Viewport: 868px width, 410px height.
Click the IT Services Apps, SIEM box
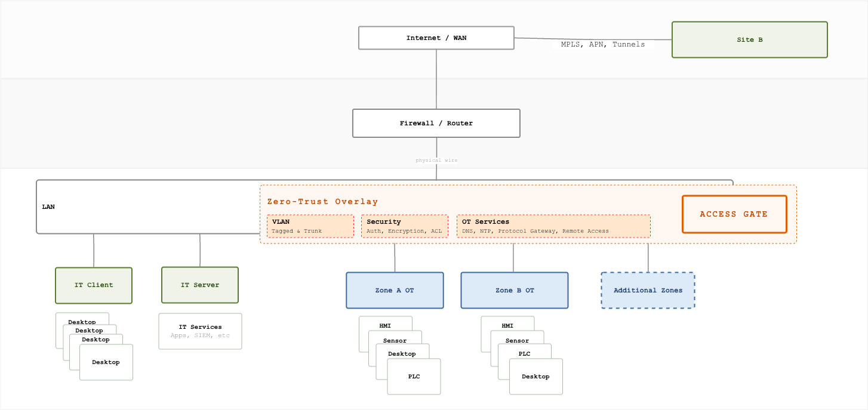click(200, 331)
